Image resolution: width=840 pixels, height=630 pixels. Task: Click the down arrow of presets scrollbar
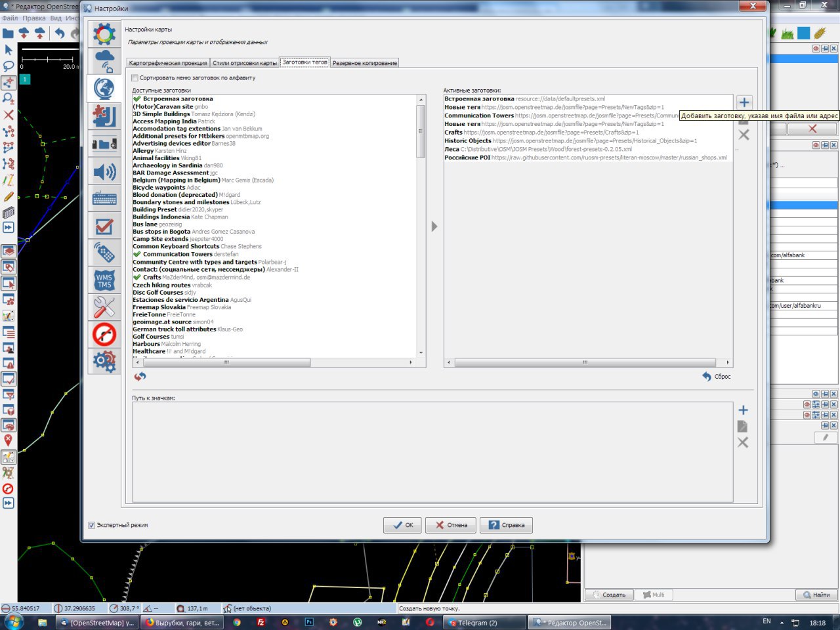421,352
